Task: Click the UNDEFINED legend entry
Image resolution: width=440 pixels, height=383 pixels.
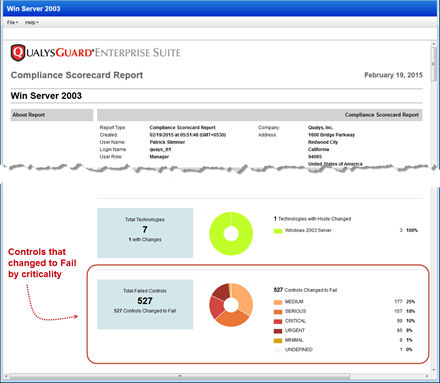Action: (298, 350)
